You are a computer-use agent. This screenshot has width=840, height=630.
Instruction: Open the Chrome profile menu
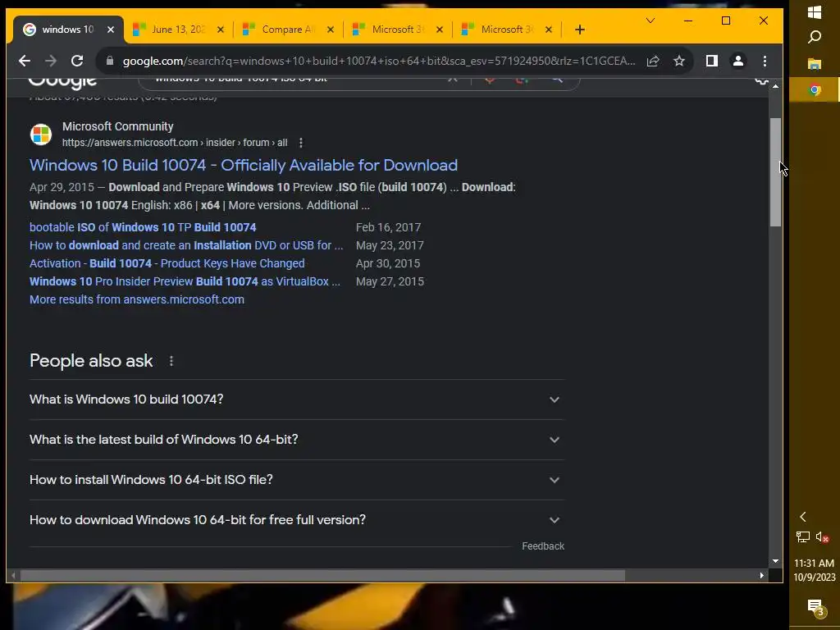click(x=738, y=61)
